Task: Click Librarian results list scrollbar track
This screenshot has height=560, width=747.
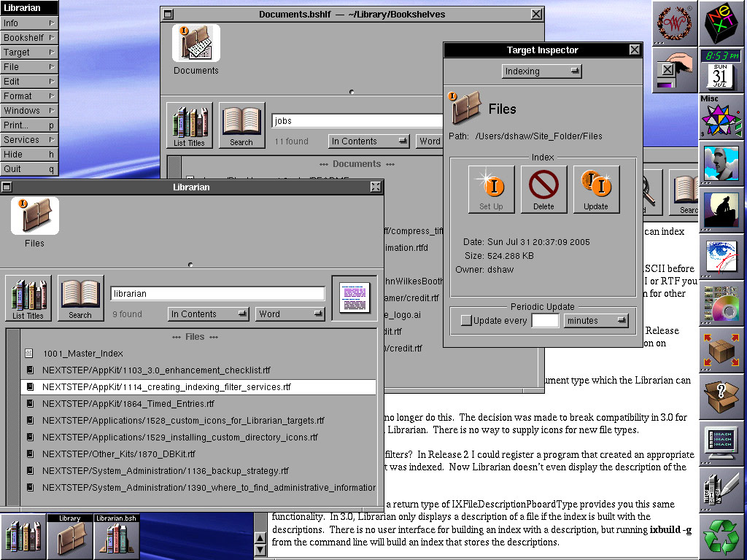Action: [13, 417]
